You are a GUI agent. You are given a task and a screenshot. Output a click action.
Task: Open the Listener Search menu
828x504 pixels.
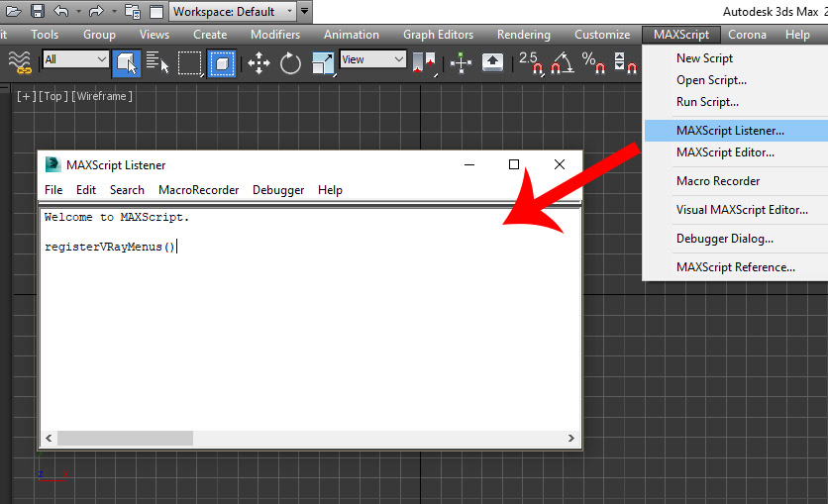pos(127,190)
